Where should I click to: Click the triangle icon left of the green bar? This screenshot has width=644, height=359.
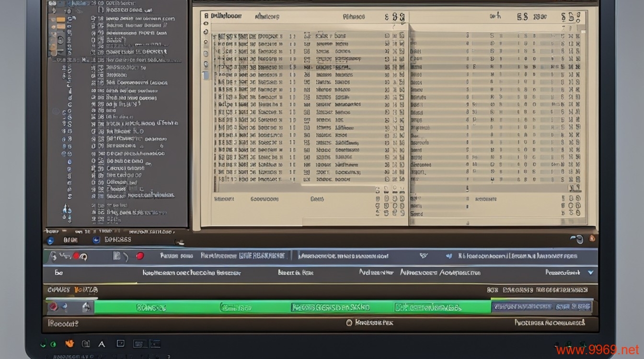click(x=86, y=307)
